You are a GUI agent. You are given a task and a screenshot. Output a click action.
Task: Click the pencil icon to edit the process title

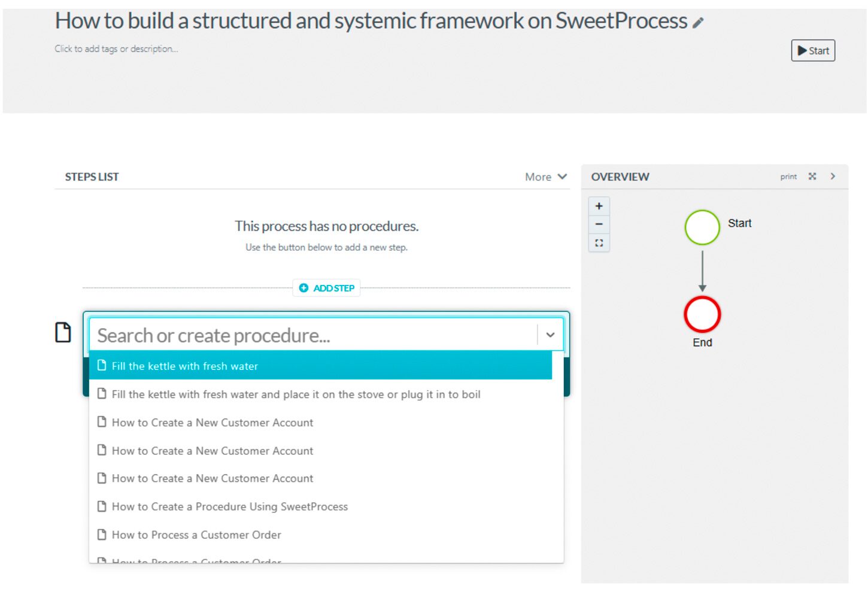click(x=699, y=22)
